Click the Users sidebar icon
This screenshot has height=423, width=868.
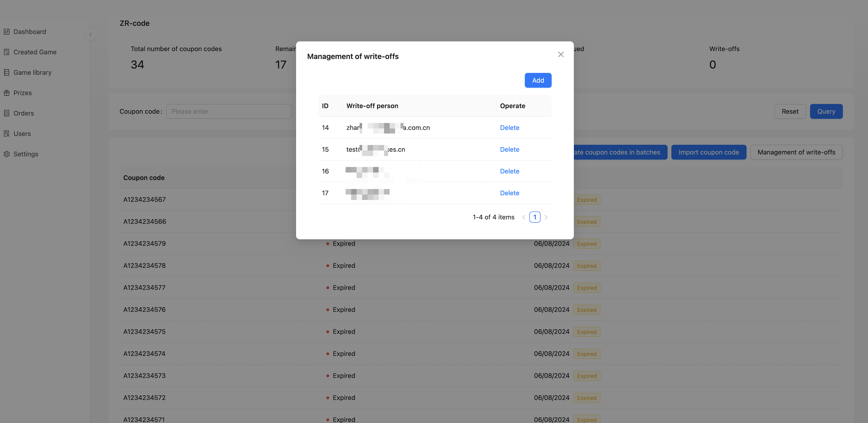pyautogui.click(x=7, y=133)
